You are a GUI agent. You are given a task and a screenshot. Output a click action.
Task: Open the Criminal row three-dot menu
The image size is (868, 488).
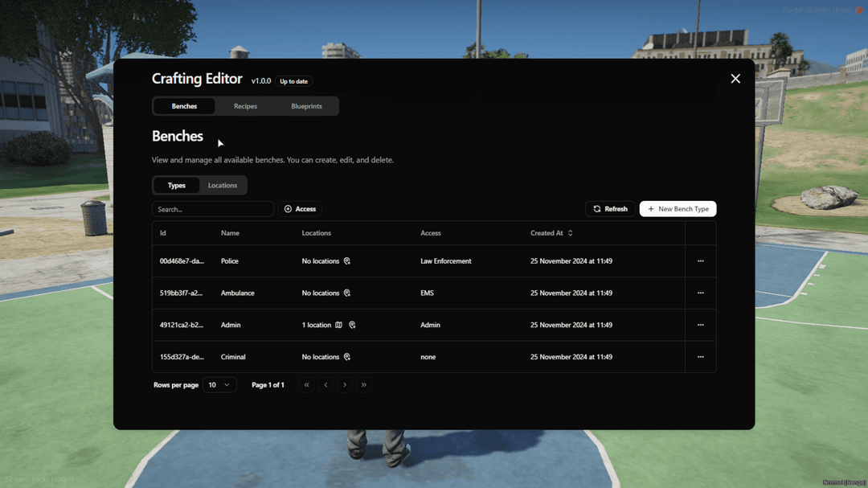(700, 357)
